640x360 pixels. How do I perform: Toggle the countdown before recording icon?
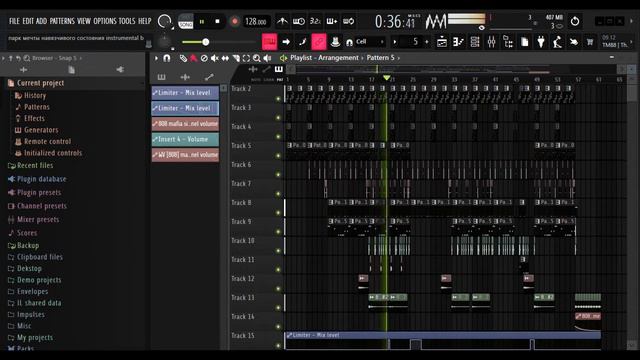pyautogui.click(x=315, y=21)
